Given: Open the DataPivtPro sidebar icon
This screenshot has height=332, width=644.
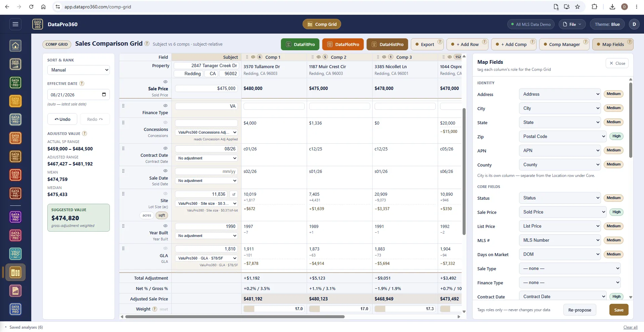Looking at the screenshot, I should (15, 120).
